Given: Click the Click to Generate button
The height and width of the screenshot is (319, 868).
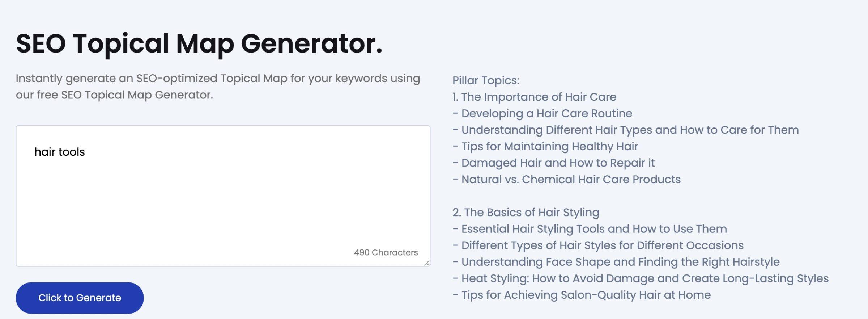Looking at the screenshot, I should (80, 298).
